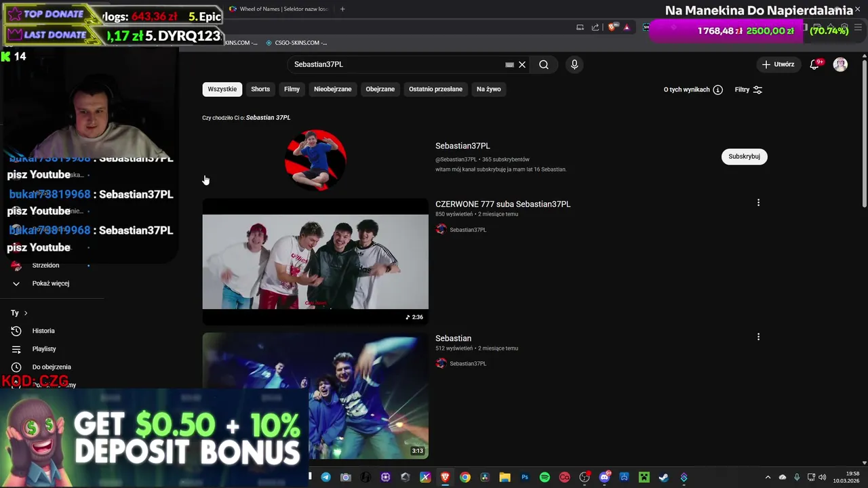This screenshot has height=488, width=868.
Task: Open the Sebastian37PL channel name link
Action: click(462, 146)
